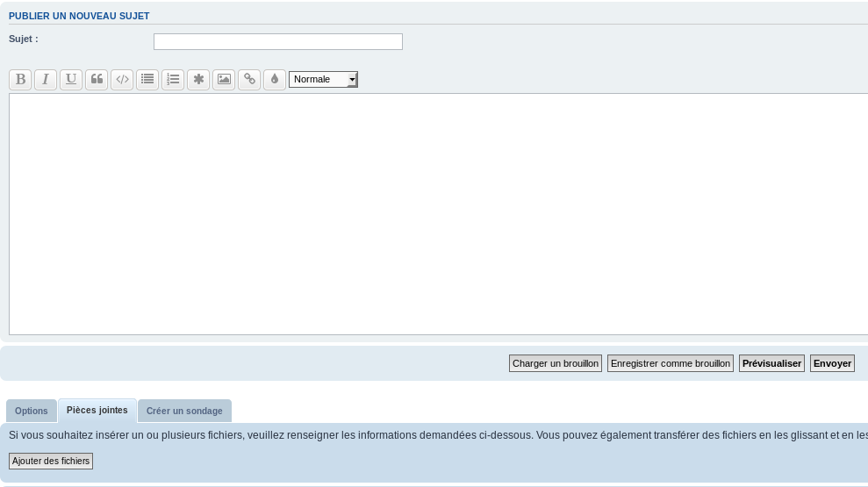Insert an image into the post
The height and width of the screenshot is (487, 868).
click(x=224, y=79)
